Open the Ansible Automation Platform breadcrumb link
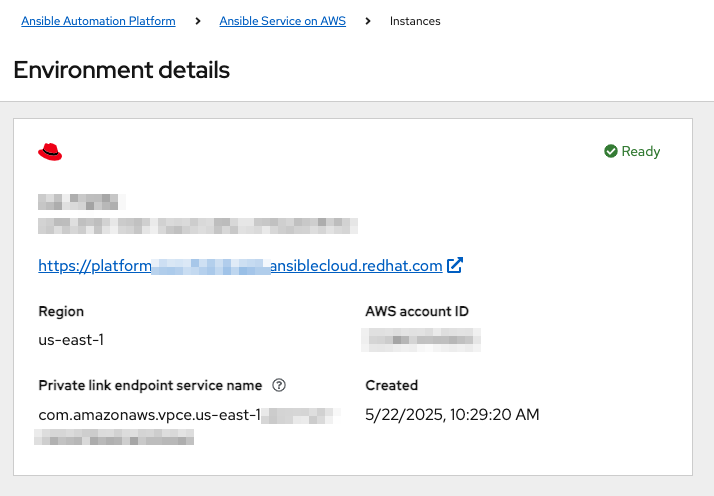This screenshot has width=714, height=496. click(x=98, y=21)
